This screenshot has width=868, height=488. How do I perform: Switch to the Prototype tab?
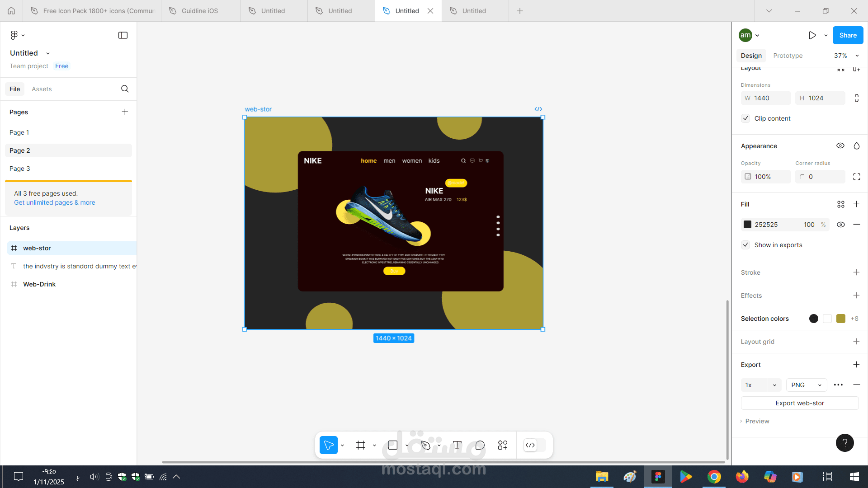pyautogui.click(x=788, y=56)
